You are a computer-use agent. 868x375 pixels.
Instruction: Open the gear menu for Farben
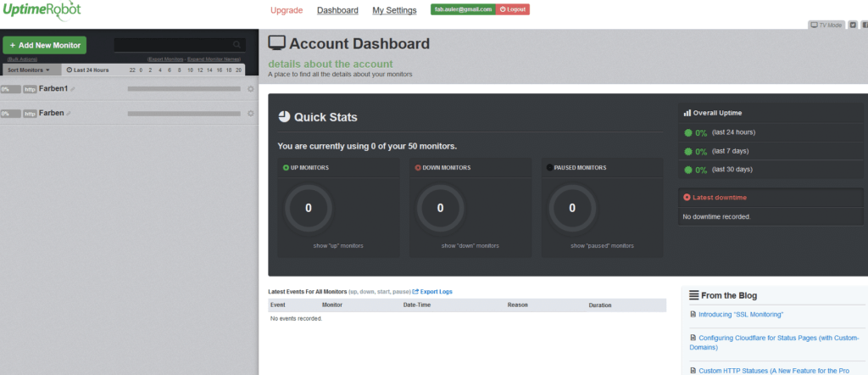251,113
